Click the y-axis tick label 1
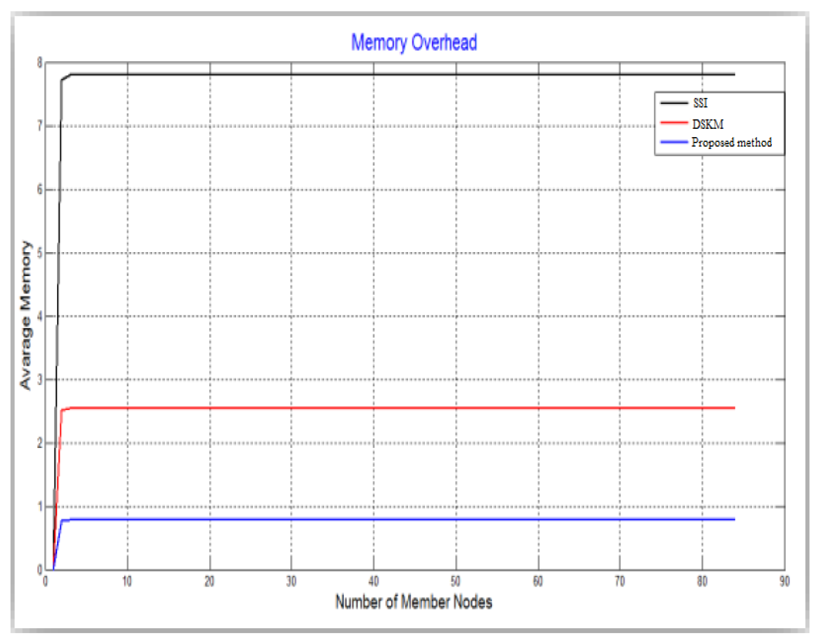The height and width of the screenshot is (644, 820). point(39,507)
